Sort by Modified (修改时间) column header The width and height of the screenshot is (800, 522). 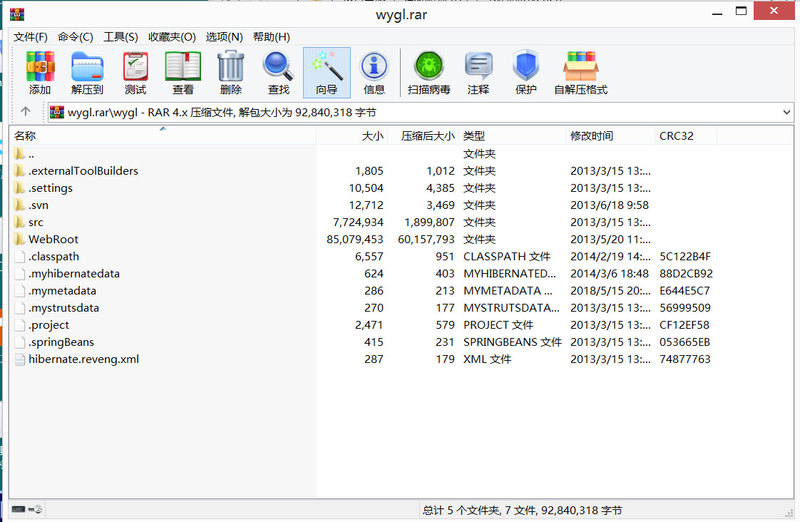coord(610,136)
